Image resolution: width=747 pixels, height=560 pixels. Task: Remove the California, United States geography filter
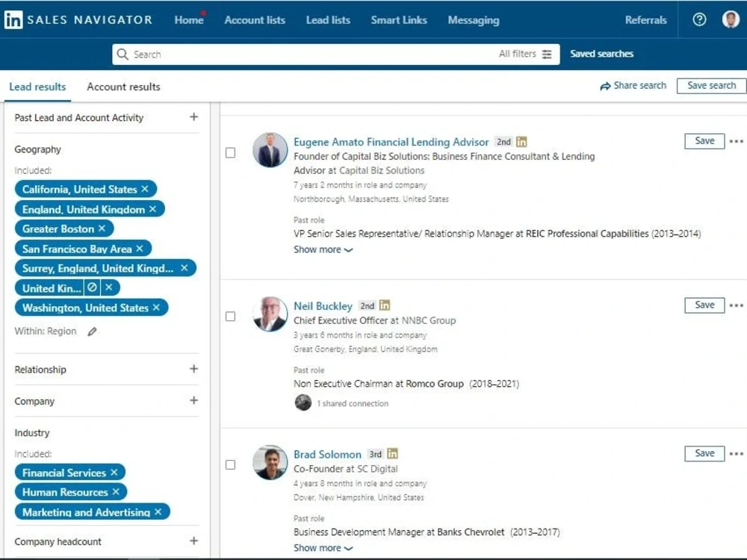[145, 189]
